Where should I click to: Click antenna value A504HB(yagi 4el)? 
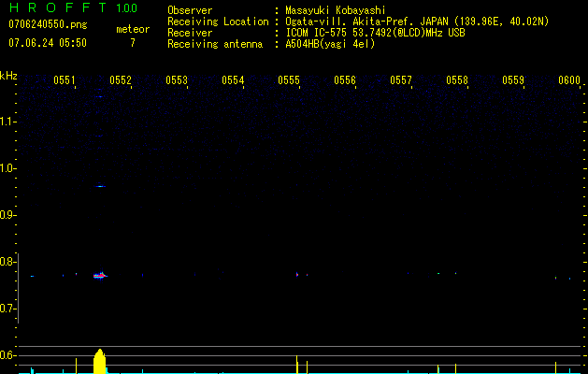coord(330,44)
